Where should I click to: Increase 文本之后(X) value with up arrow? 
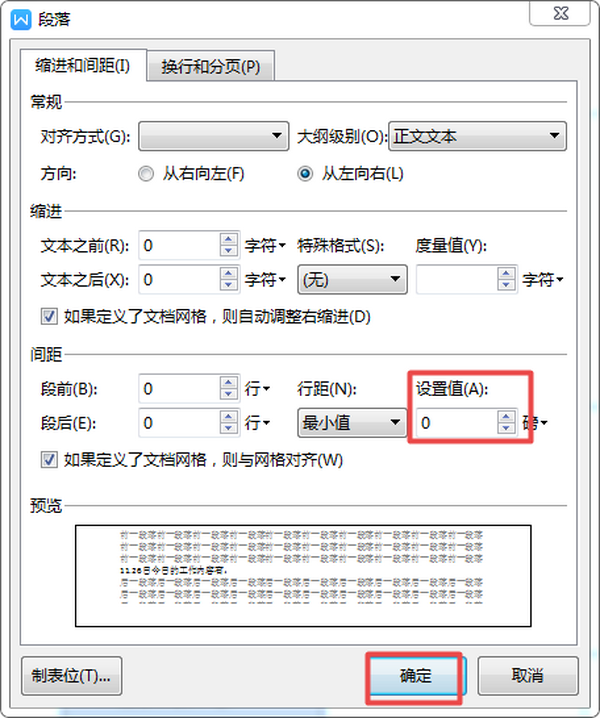pyautogui.click(x=229, y=273)
